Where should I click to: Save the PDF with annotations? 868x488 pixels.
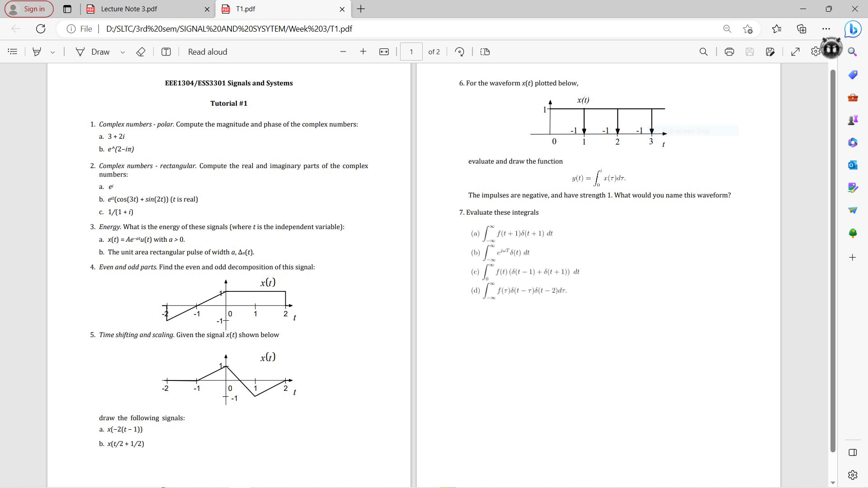[770, 52]
